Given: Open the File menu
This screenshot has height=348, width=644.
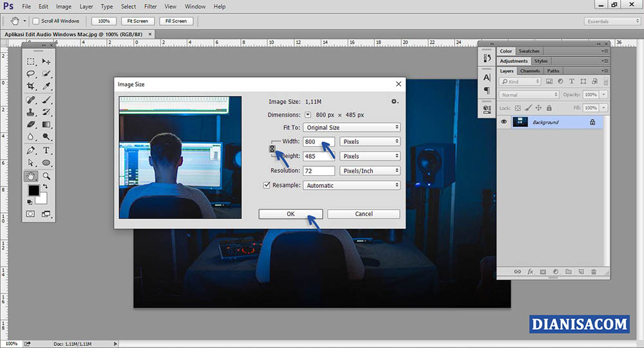Looking at the screenshot, I should coord(26,6).
